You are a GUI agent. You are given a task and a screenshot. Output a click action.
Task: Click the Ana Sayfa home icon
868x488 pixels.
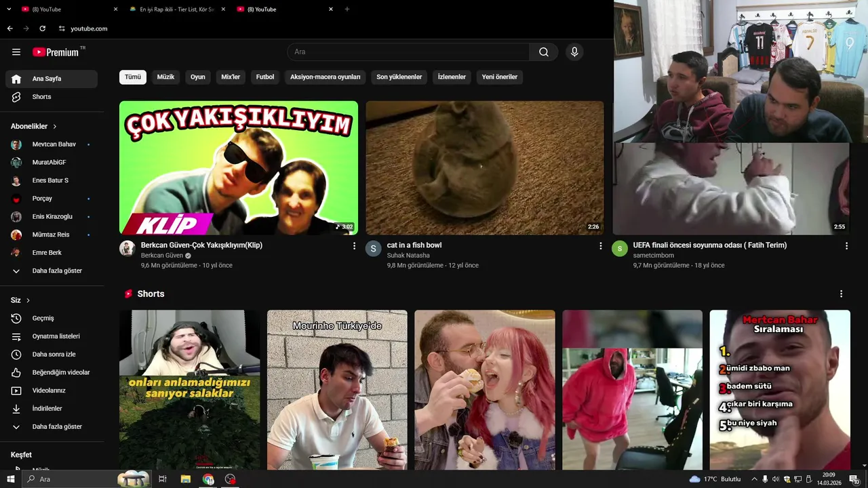point(16,79)
